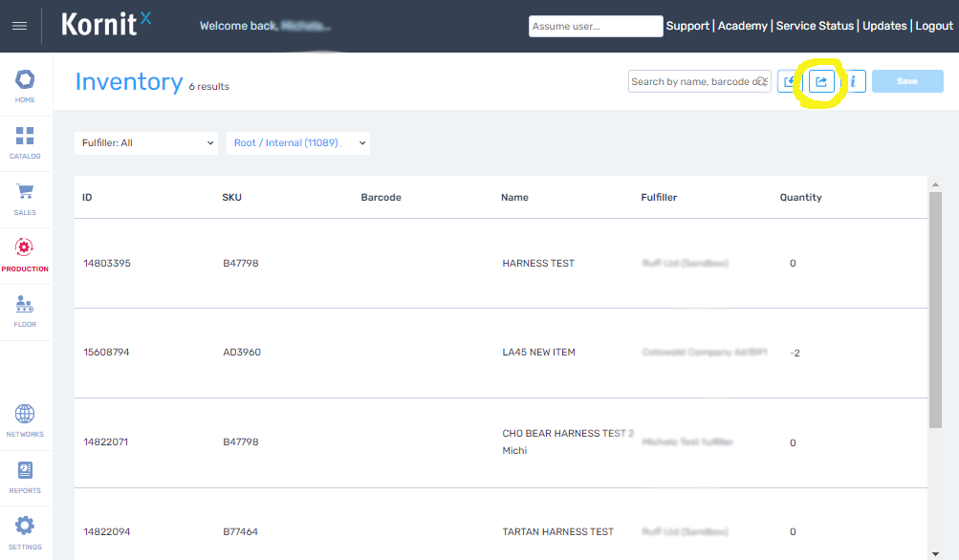Viewport: 959px width, 560px height.
Task: Click the Kornit X logo
Action: pyautogui.click(x=106, y=25)
